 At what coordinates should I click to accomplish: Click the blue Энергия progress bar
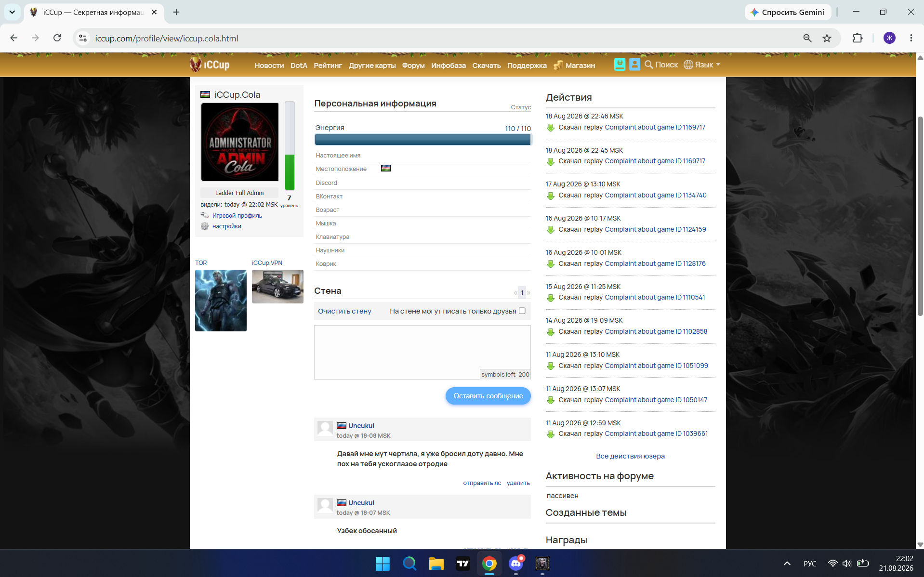422,139
